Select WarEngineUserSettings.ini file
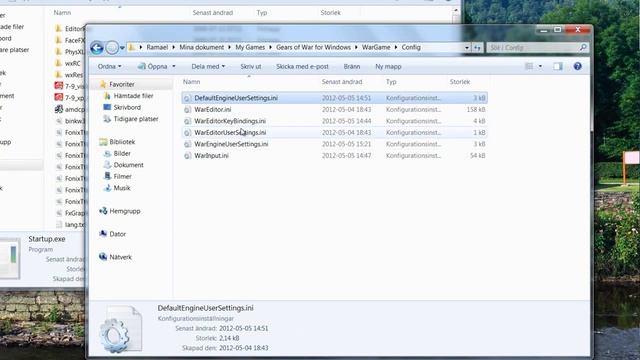This screenshot has height=360, width=640. coord(334,144)
